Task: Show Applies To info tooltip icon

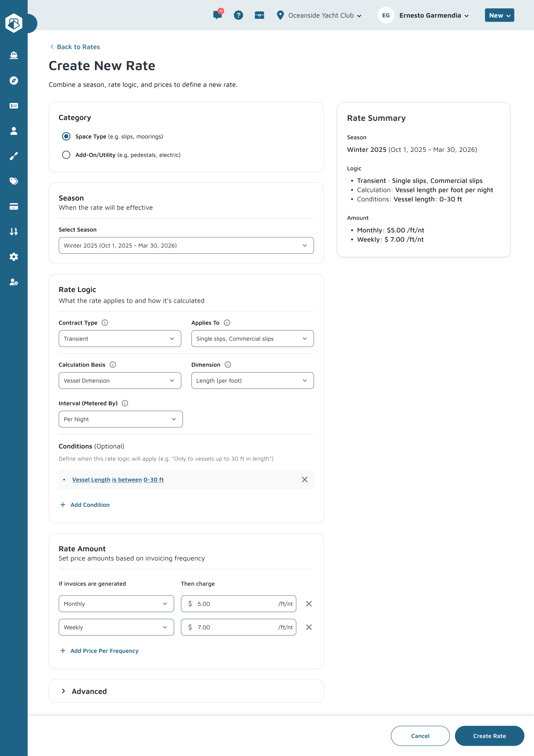Action: [x=227, y=323]
